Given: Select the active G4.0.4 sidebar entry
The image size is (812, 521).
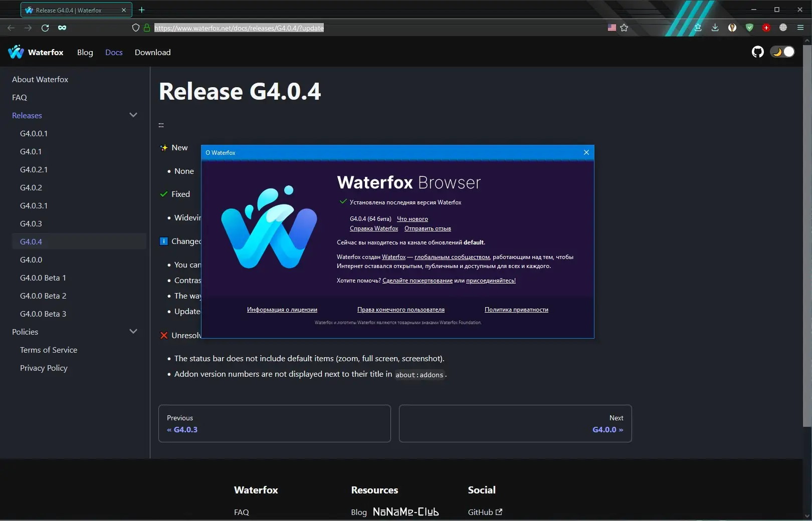Looking at the screenshot, I should point(79,241).
